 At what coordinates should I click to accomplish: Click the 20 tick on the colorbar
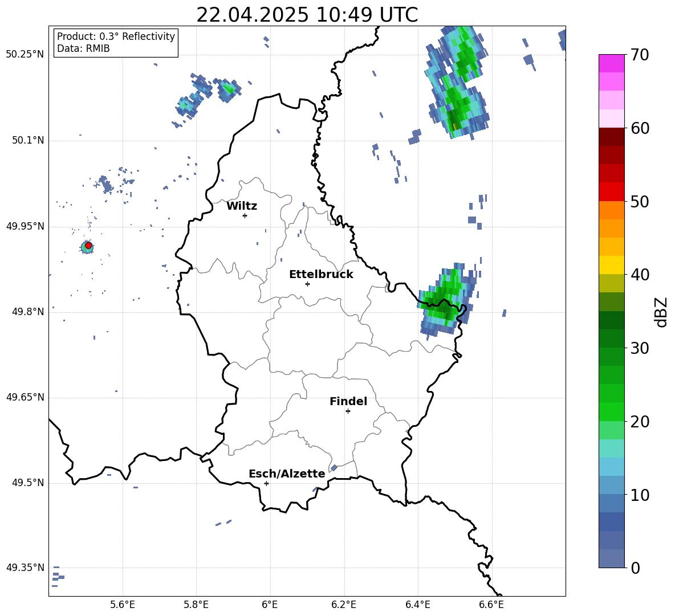[640, 422]
